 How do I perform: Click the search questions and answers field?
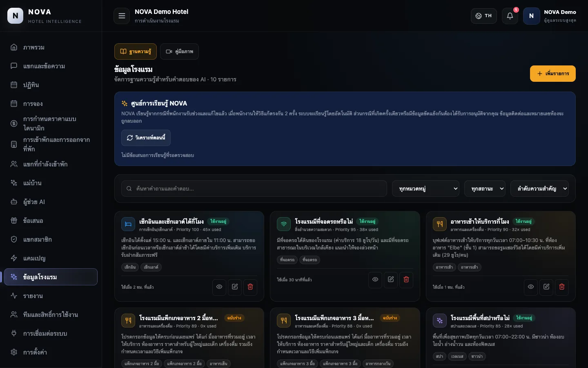pyautogui.click(x=254, y=189)
